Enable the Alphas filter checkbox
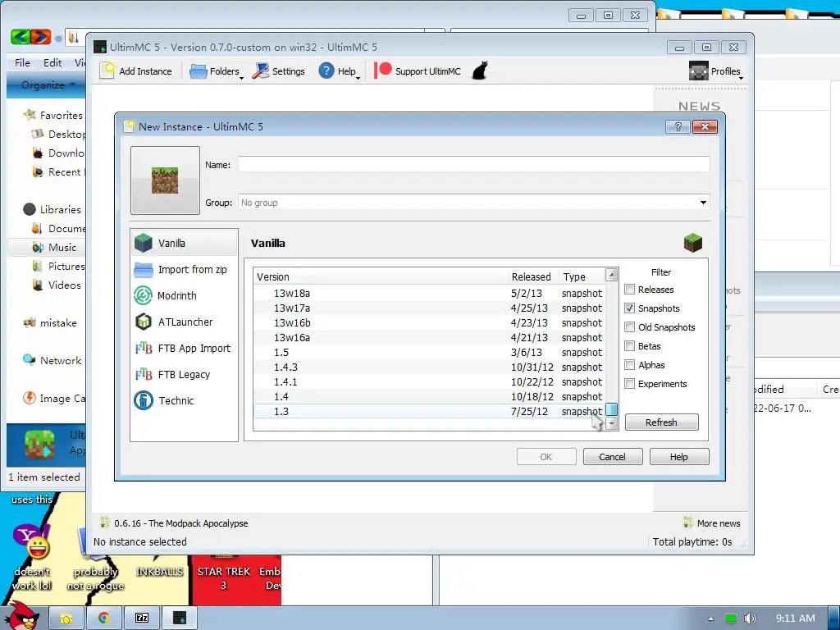 [629, 365]
